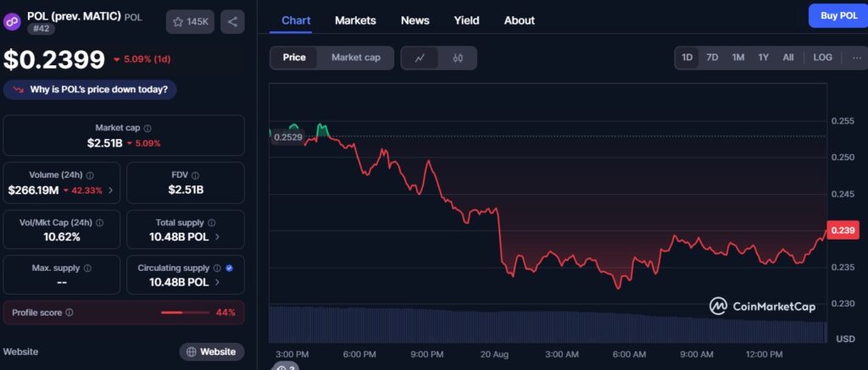Screen dimensions: 868x370
Task: Open the Website link button
Action: [211, 351]
